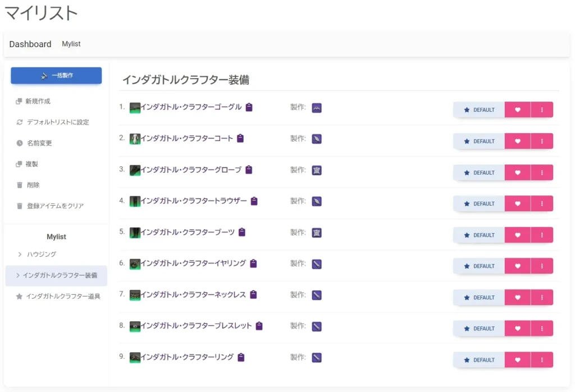The image size is (575, 392).
Task: Favorite イヤリング with the heart button
Action: point(517,266)
